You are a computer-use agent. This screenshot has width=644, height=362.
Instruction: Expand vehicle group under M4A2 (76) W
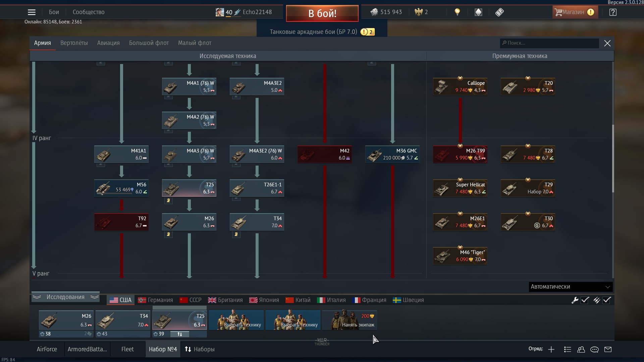tap(168, 131)
